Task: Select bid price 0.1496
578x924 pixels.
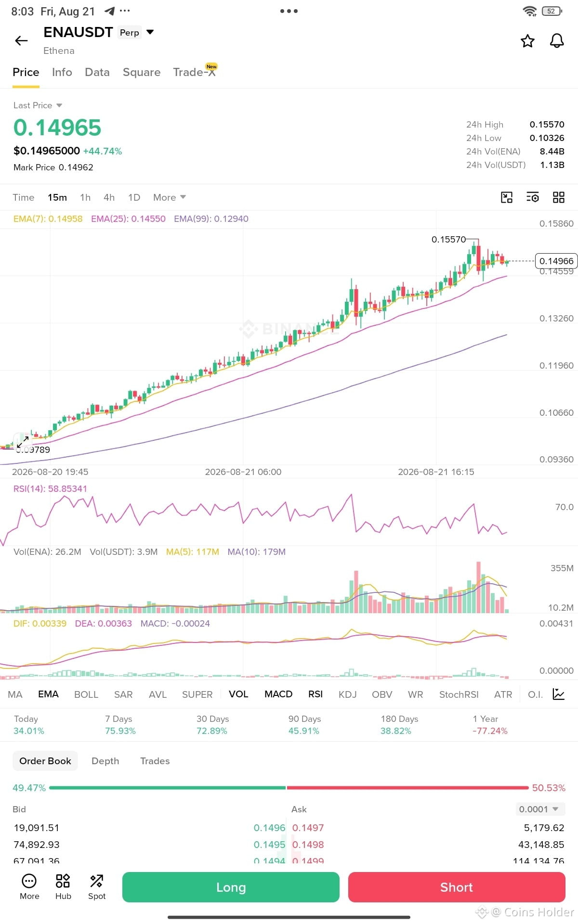Action: (x=270, y=828)
